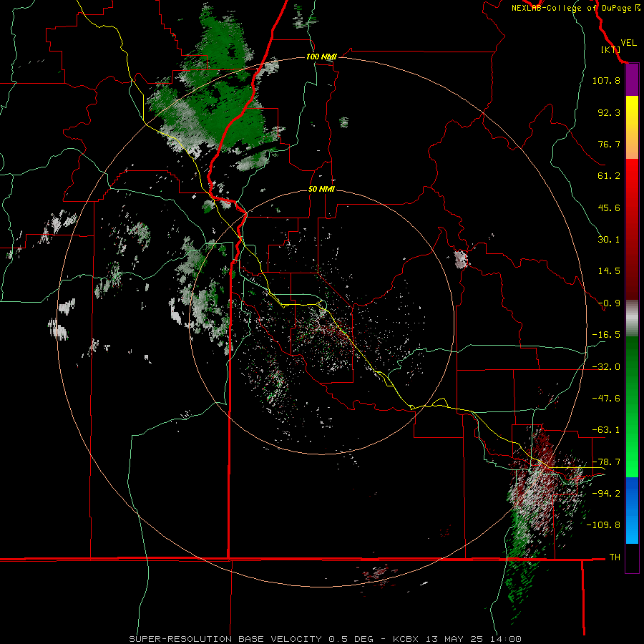Pick the blue segment of the velocity scale
Viewport: 644px width, 644px height.
click(x=632, y=510)
